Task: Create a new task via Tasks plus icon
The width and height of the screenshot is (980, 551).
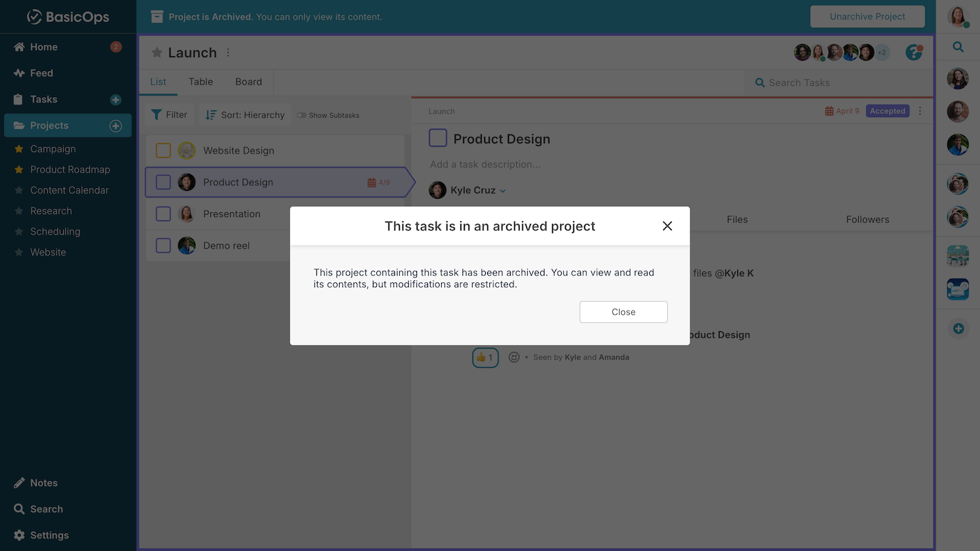Action: [x=114, y=99]
